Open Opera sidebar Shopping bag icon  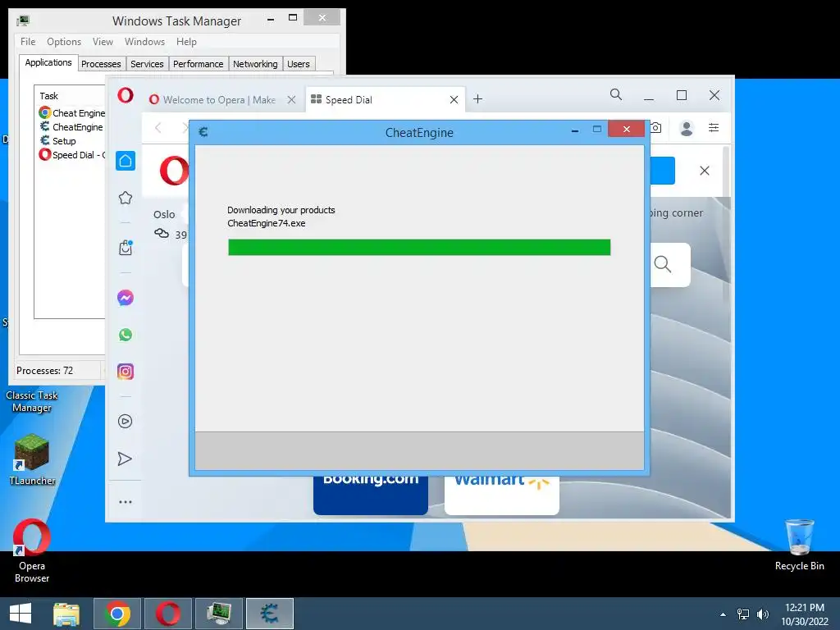pyautogui.click(x=126, y=248)
